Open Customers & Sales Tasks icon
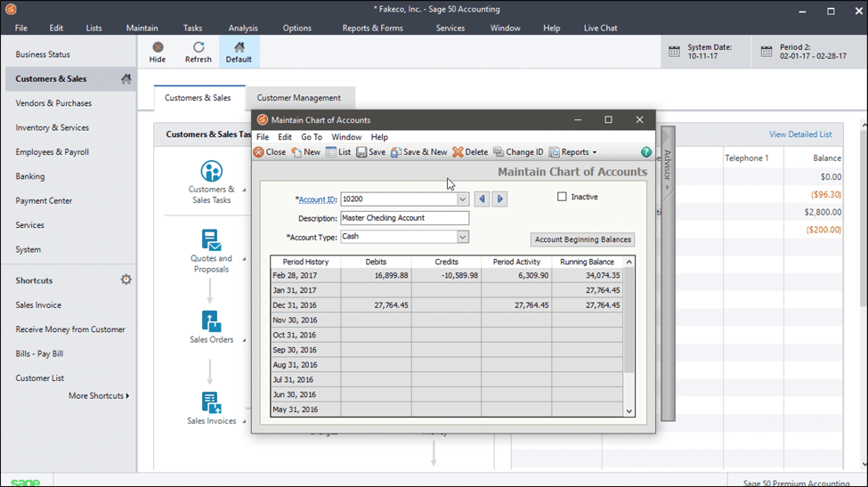Image resolution: width=868 pixels, height=487 pixels. [x=212, y=172]
